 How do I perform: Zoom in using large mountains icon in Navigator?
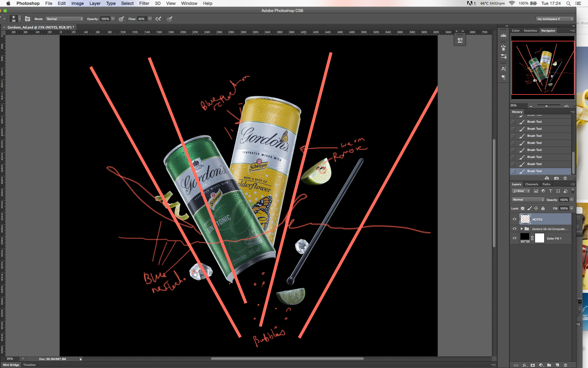[566, 105]
